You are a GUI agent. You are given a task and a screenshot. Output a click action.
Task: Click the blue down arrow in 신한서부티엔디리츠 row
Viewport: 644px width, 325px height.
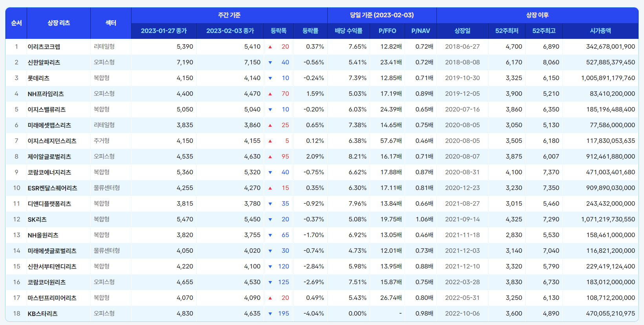point(270,267)
